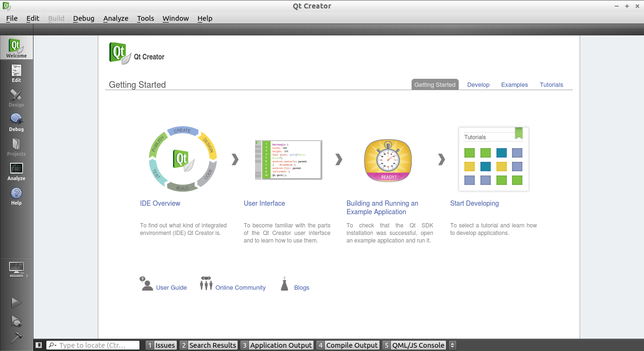The image size is (644, 351).
Task: Click the code editor thumbnail image
Action: pyautogui.click(x=289, y=159)
